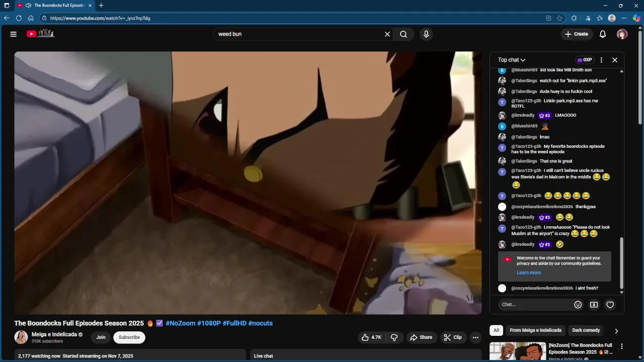The height and width of the screenshot is (362, 644).
Task: Join the Meiga e Indelicada channel
Action: (x=101, y=337)
